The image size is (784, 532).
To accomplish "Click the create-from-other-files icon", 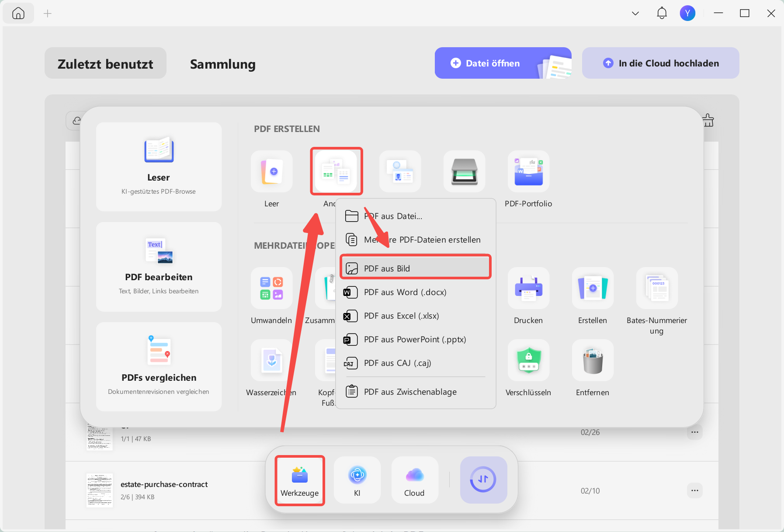I will tap(336, 171).
